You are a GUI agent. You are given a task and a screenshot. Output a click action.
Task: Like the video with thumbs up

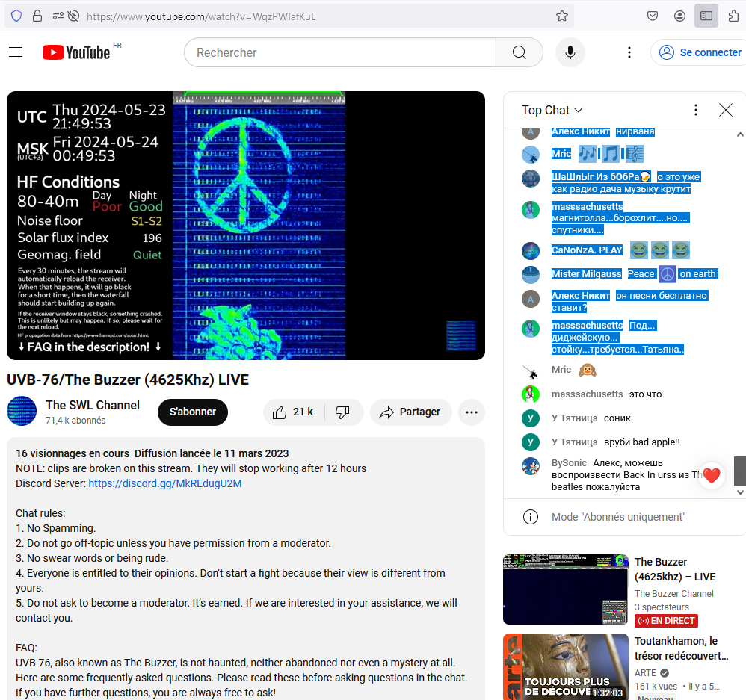(293, 412)
